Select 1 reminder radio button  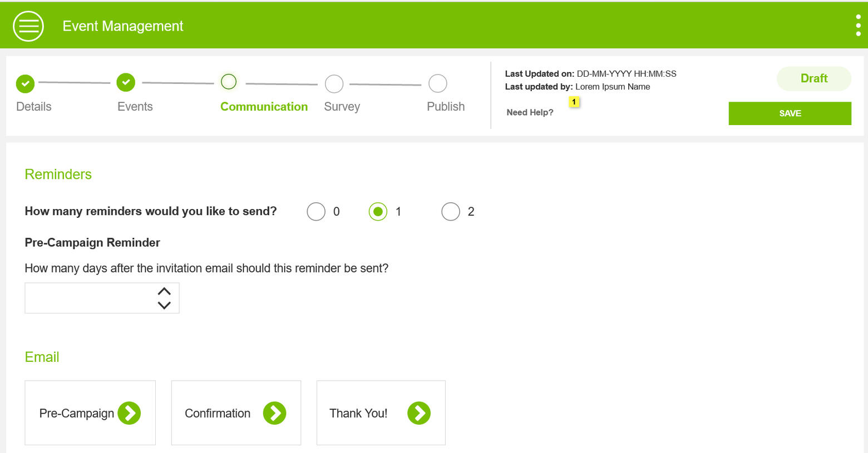(x=378, y=212)
